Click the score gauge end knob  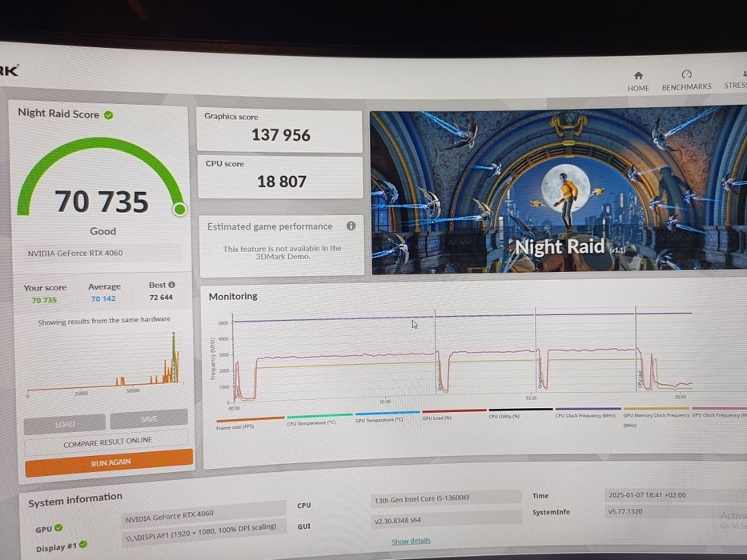[180, 209]
